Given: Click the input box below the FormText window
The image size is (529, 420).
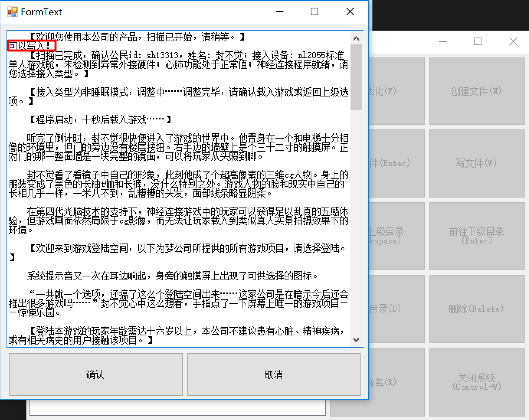Looking at the screenshot, I should coord(178,407).
